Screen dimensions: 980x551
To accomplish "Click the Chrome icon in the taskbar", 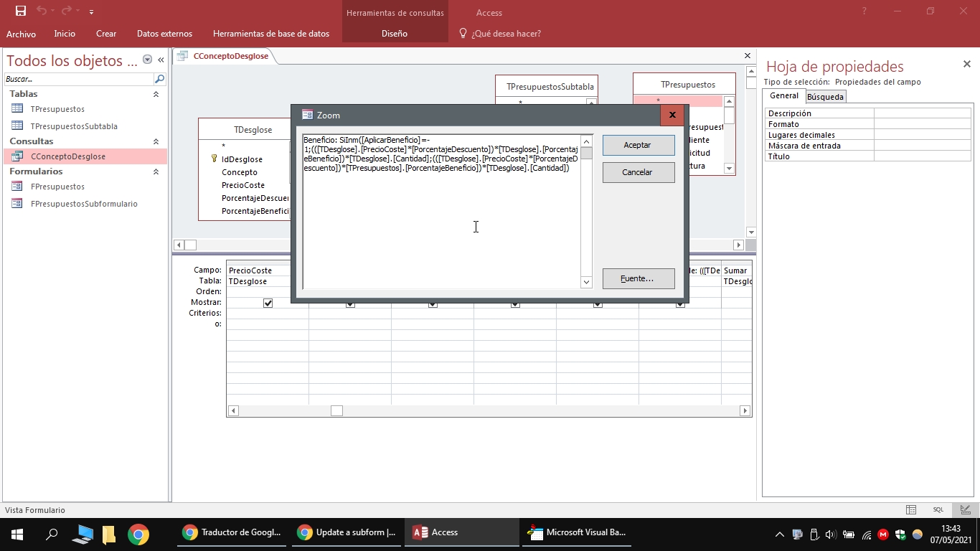I will [138, 534].
